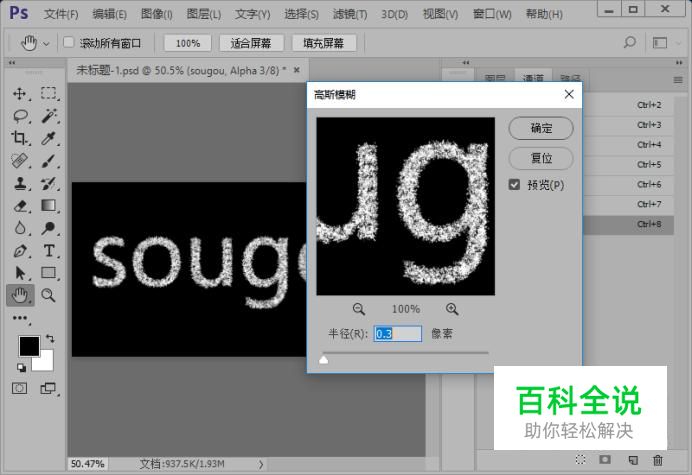Screen dimensions: 692x475
Task: Select the Magic Wand tool
Action: pyautogui.click(x=49, y=116)
